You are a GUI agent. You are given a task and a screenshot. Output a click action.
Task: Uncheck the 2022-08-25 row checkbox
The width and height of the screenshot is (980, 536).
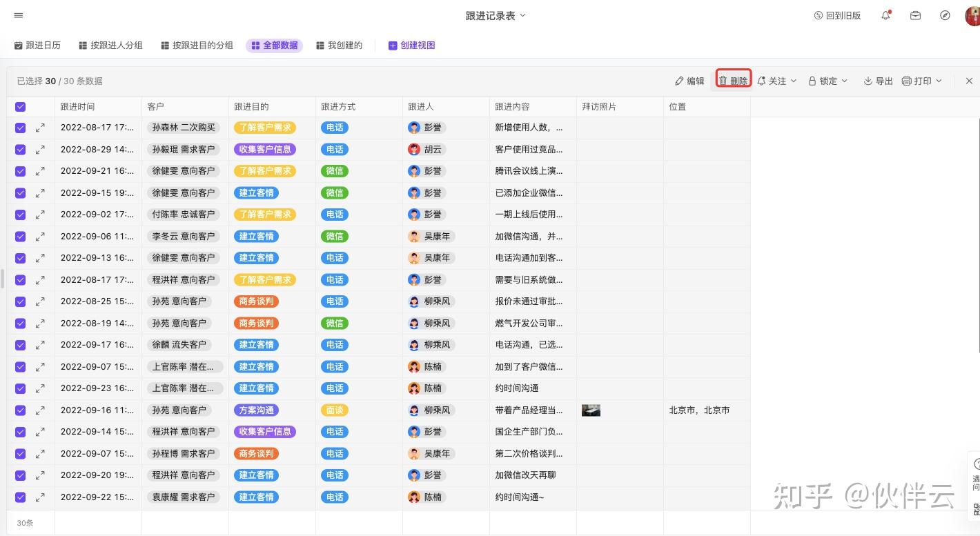click(x=20, y=301)
